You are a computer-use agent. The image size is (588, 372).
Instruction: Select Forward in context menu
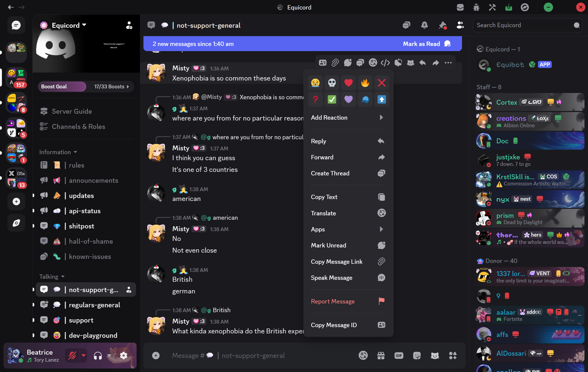(348, 157)
